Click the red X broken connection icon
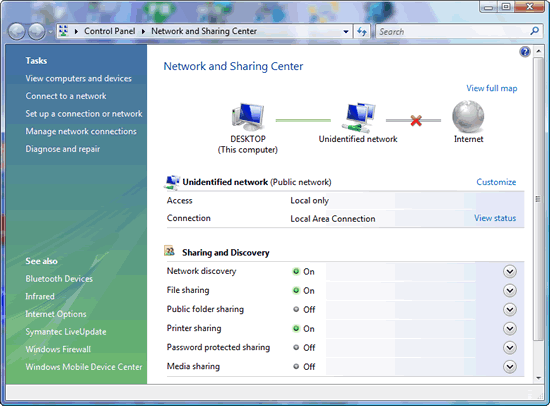The height and width of the screenshot is (406, 550). pos(416,121)
